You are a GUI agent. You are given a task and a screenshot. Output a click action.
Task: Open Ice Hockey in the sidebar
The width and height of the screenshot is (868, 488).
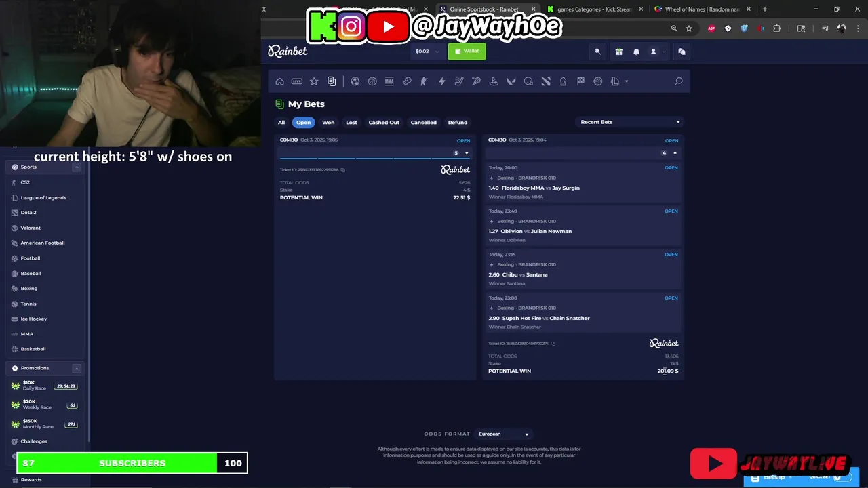[x=33, y=319]
